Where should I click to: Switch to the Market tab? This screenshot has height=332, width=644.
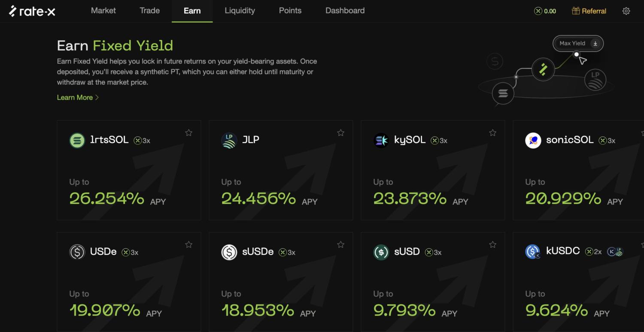[103, 11]
